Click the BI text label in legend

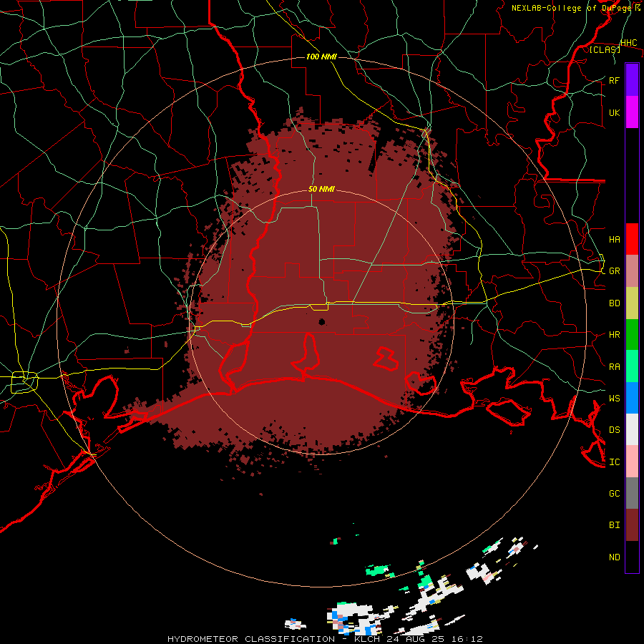(614, 525)
